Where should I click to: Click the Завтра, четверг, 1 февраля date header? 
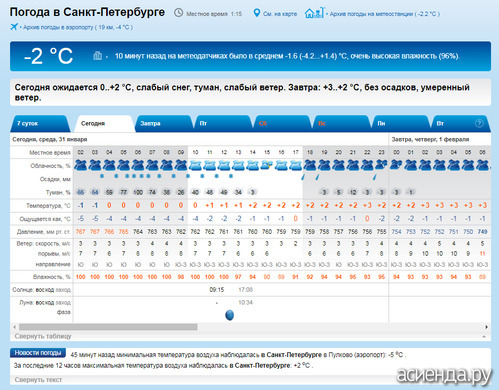click(x=430, y=139)
